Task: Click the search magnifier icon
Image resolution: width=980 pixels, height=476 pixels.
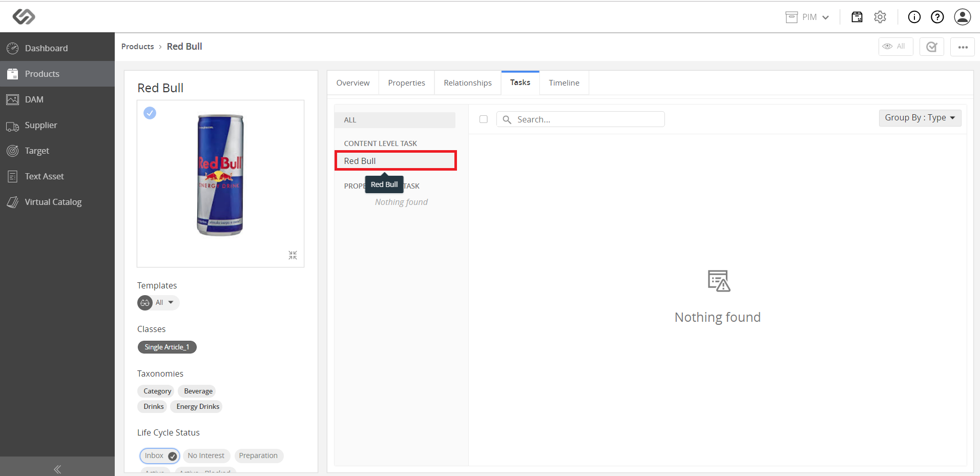Action: click(x=507, y=119)
